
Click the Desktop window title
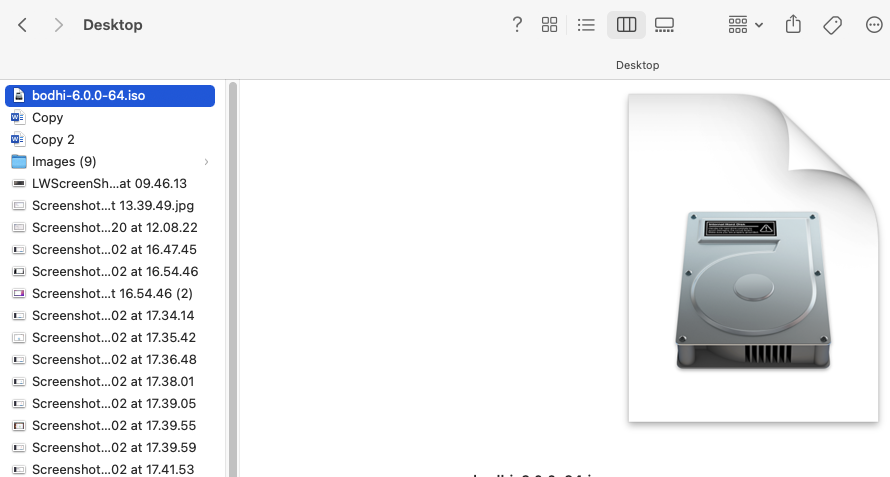pos(112,25)
